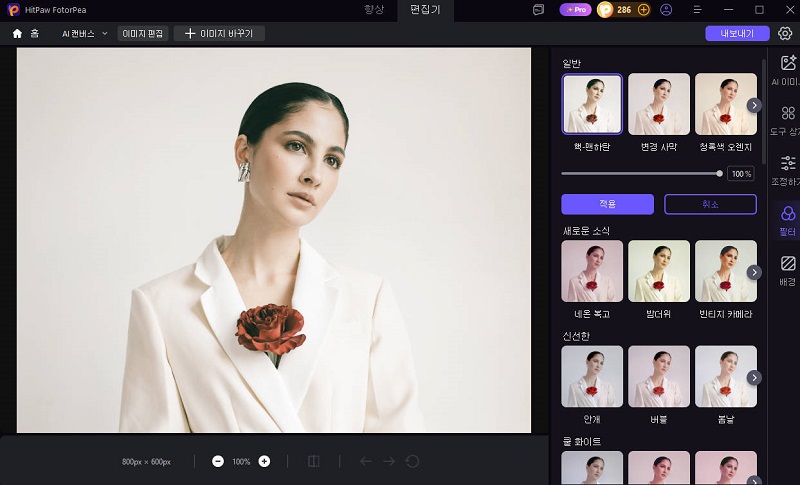
Task: Switch to the 향상 tab
Action: pos(374,10)
